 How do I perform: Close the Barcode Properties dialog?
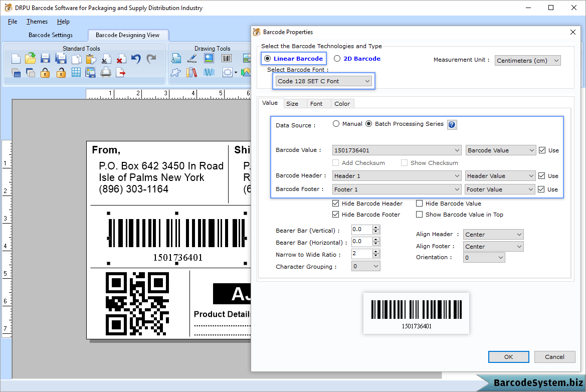[573, 32]
